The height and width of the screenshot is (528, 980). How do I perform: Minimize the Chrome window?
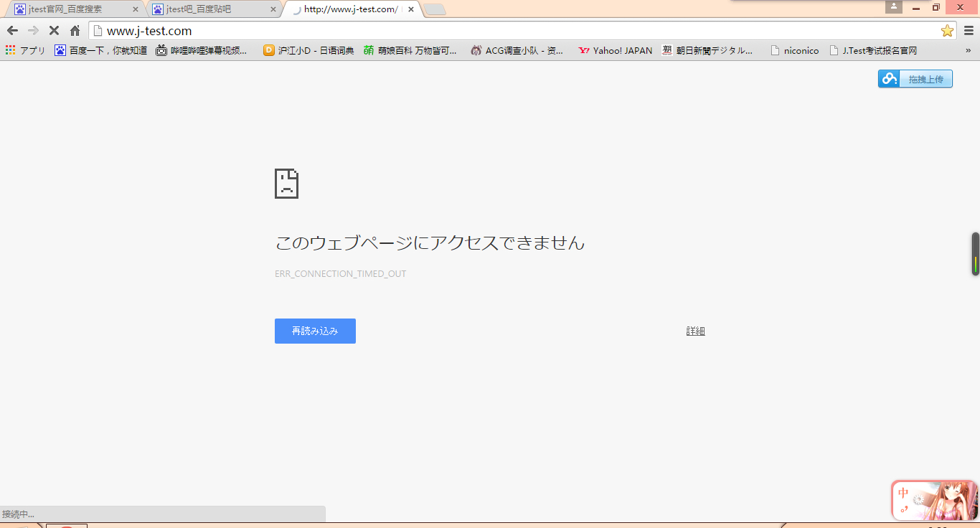[915, 6]
